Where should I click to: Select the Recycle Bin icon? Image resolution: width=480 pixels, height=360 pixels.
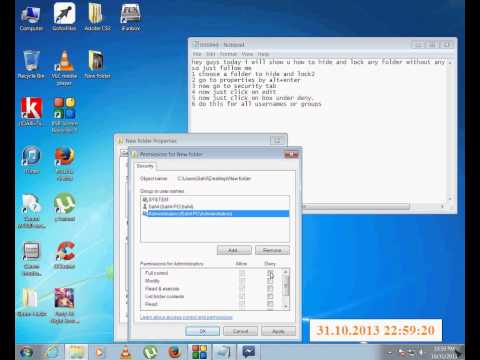tap(31, 64)
